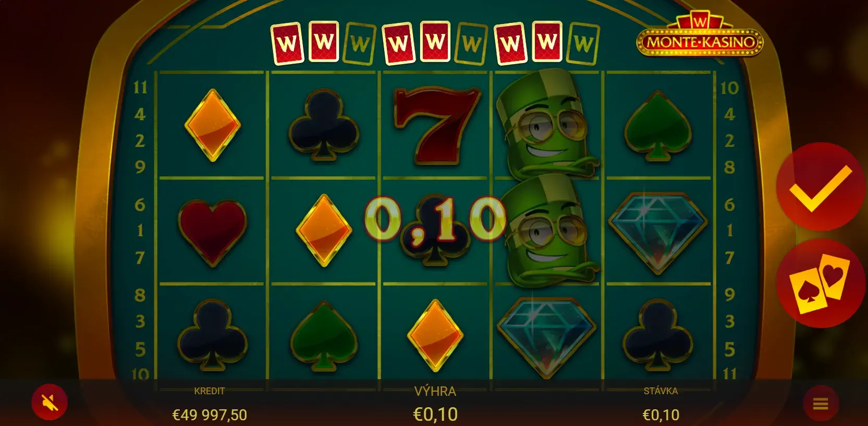Click the third greyed-out W card
Viewport: 868px width, 426px height.
point(584,44)
